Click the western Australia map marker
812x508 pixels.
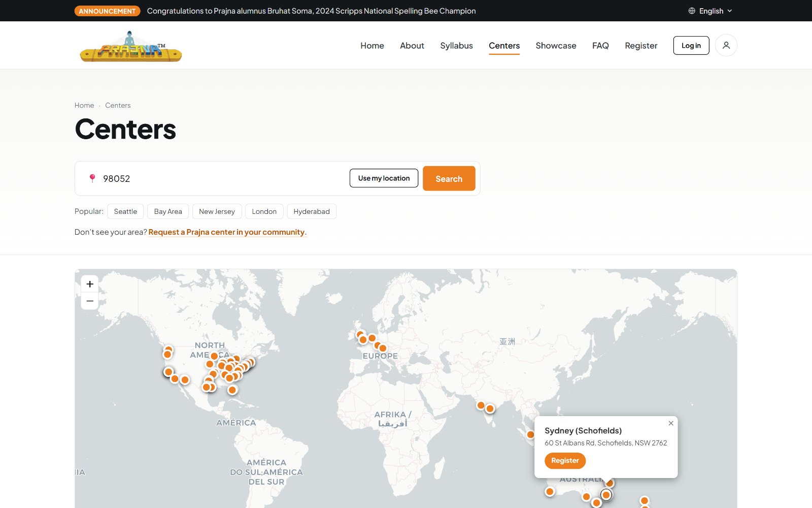click(550, 491)
